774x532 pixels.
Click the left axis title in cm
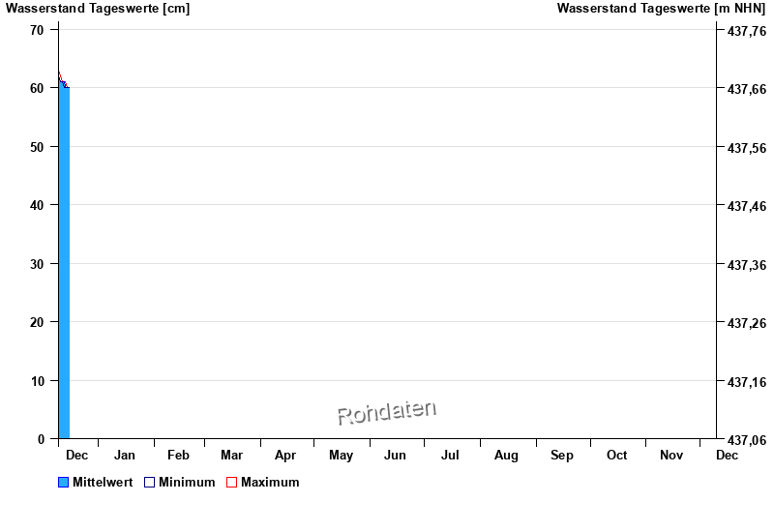98,9
